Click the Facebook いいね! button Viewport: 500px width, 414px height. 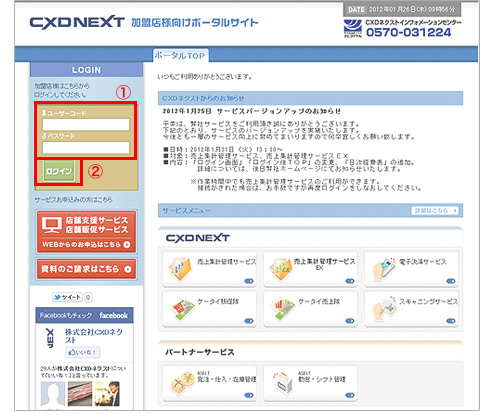pos(82,352)
